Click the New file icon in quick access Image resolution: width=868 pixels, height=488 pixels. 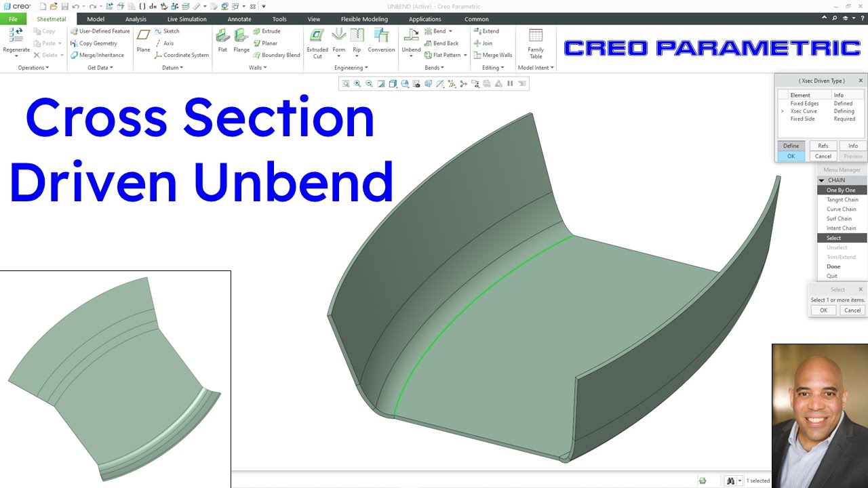click(43, 6)
